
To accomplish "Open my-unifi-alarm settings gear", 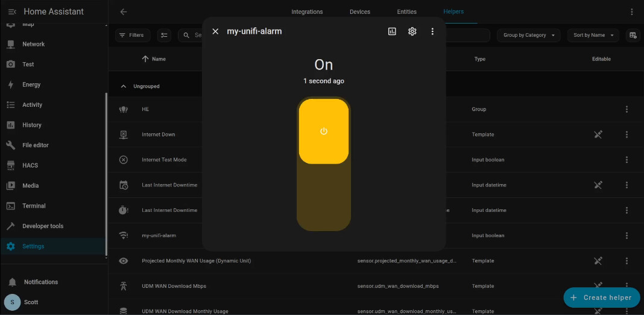I will [412, 31].
